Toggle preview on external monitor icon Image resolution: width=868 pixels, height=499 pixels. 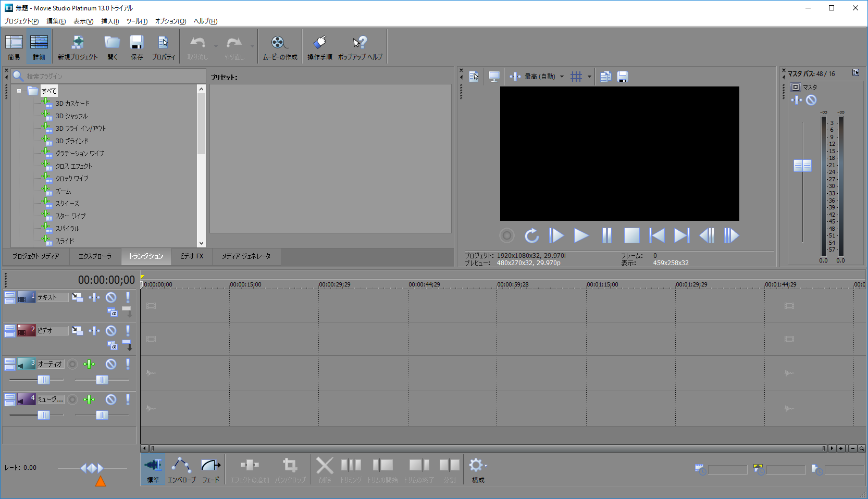494,77
